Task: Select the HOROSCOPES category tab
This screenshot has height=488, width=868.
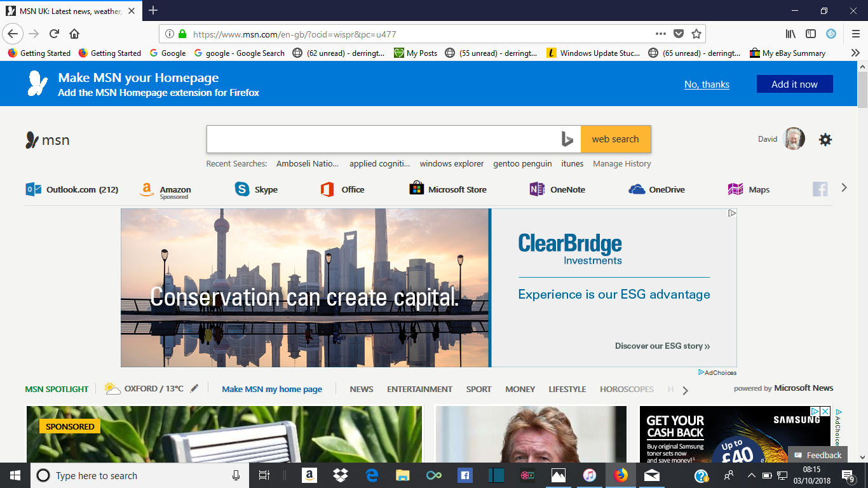Action: tap(627, 389)
